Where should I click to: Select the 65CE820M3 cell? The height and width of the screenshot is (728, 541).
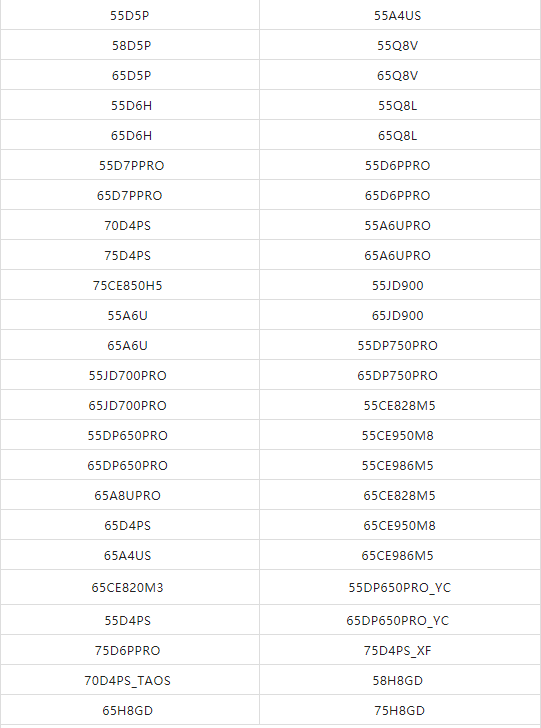tap(130, 587)
